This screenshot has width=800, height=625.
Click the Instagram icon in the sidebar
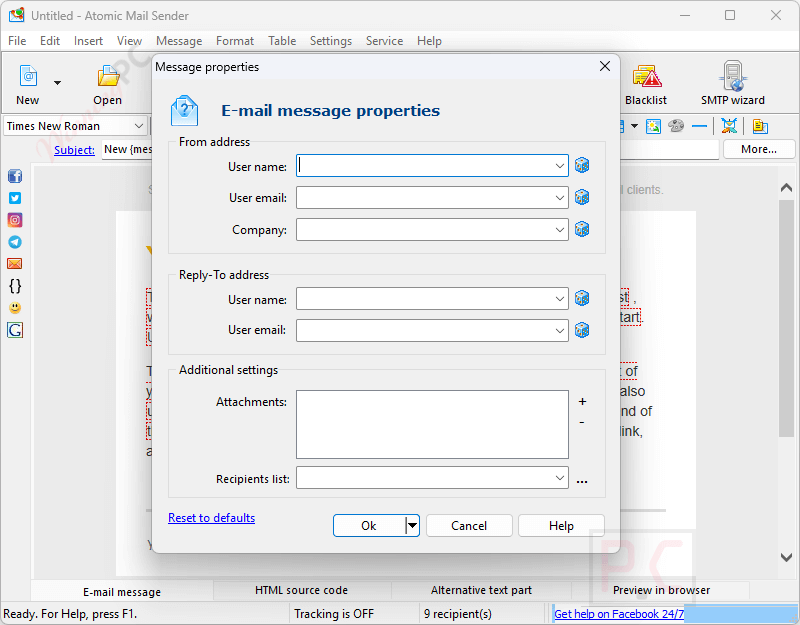point(15,220)
